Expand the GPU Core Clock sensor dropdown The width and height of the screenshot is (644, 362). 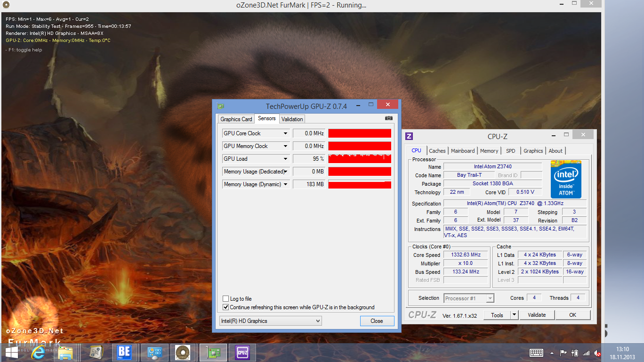pos(285,133)
